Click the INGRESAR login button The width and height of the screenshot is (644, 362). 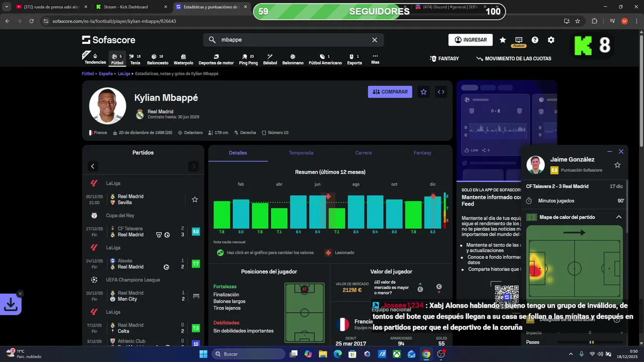(x=470, y=40)
